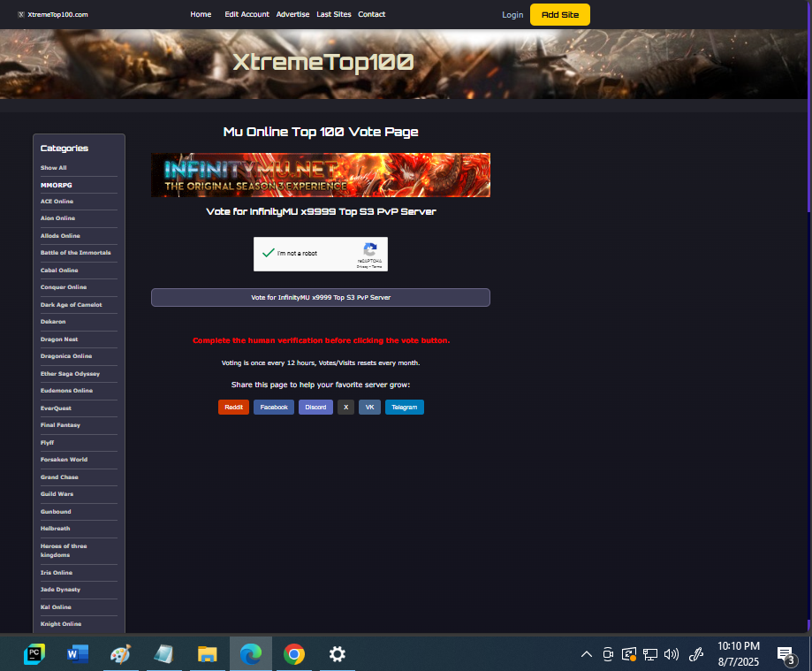812x671 pixels.
Task: Select the MMORPG category
Action: 56,185
